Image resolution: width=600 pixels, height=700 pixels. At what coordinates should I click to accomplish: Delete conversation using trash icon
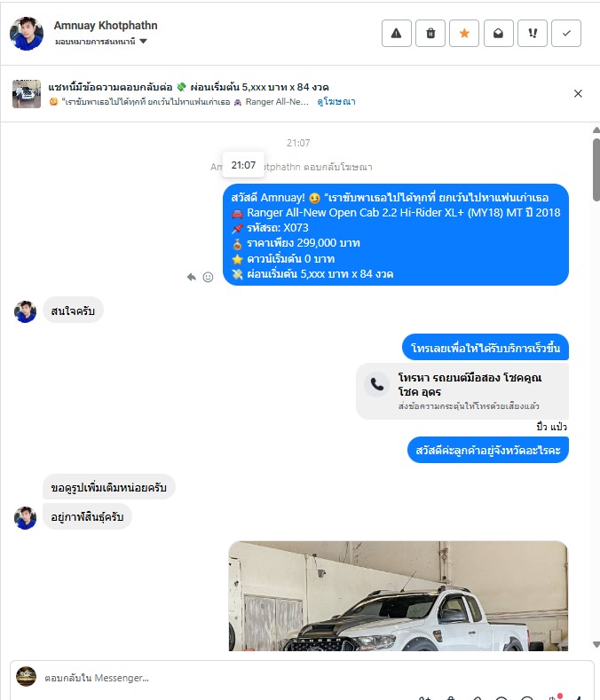click(x=430, y=34)
